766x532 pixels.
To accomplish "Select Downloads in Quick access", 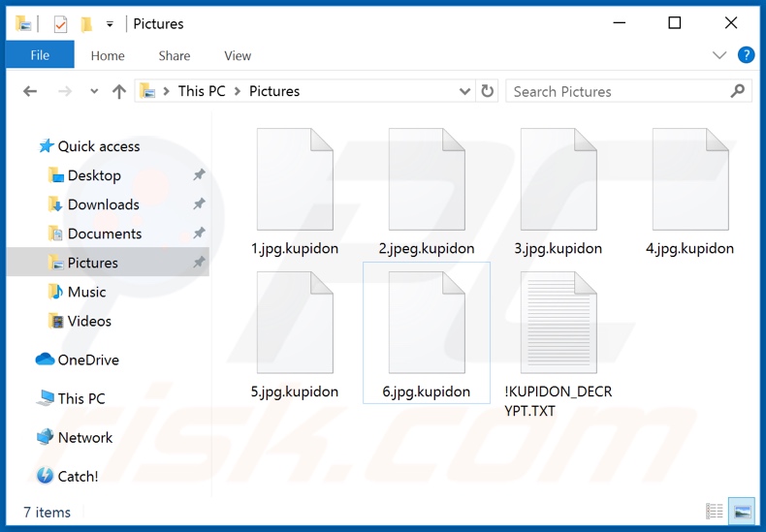I will pos(103,204).
